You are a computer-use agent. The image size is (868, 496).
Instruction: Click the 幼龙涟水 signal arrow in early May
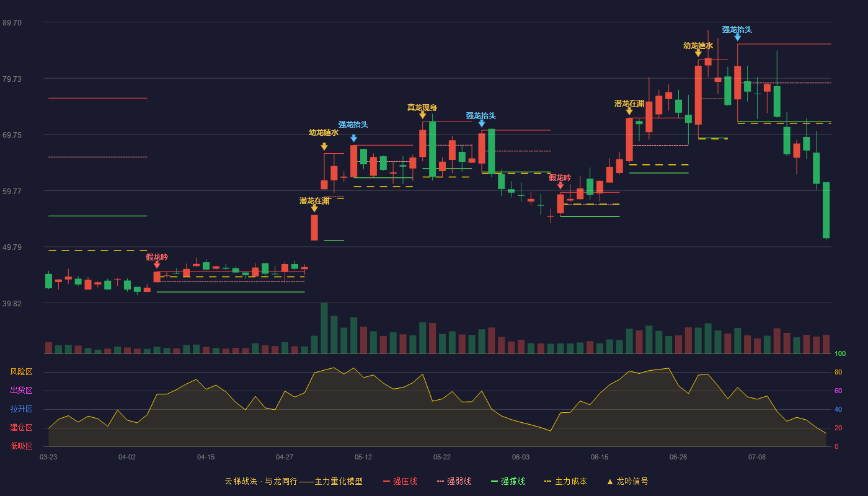[324, 146]
